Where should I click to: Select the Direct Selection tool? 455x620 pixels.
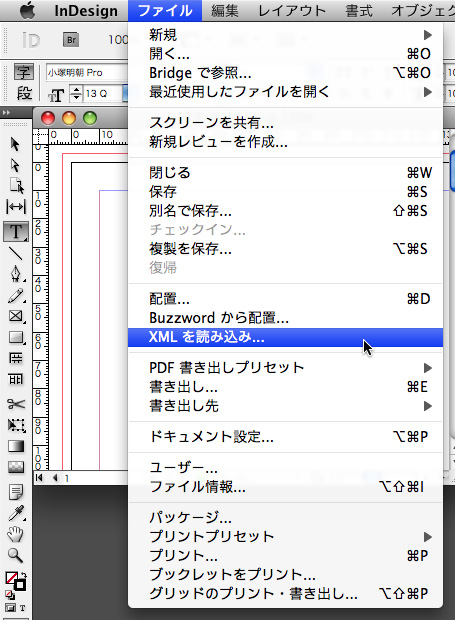(x=15, y=165)
